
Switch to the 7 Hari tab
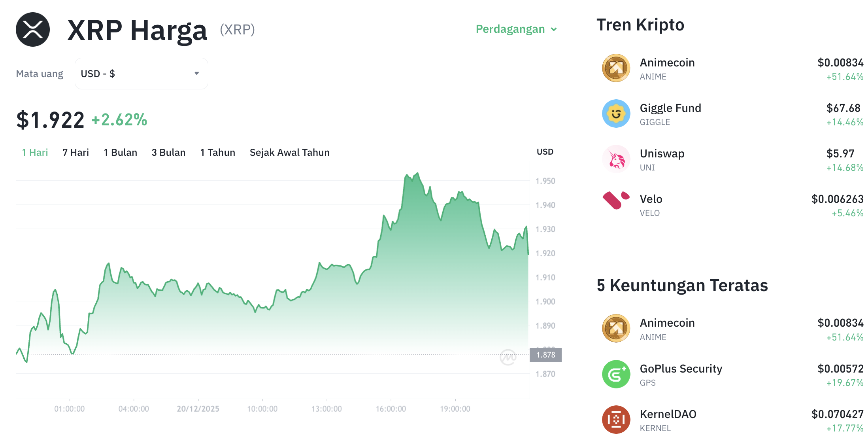(x=75, y=152)
